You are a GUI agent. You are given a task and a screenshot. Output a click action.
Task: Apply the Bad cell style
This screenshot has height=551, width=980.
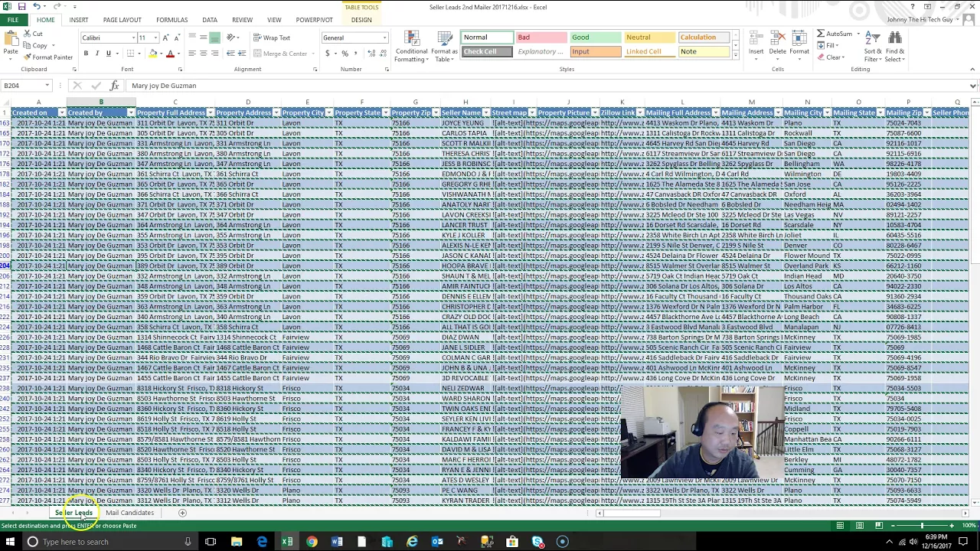[x=541, y=37]
